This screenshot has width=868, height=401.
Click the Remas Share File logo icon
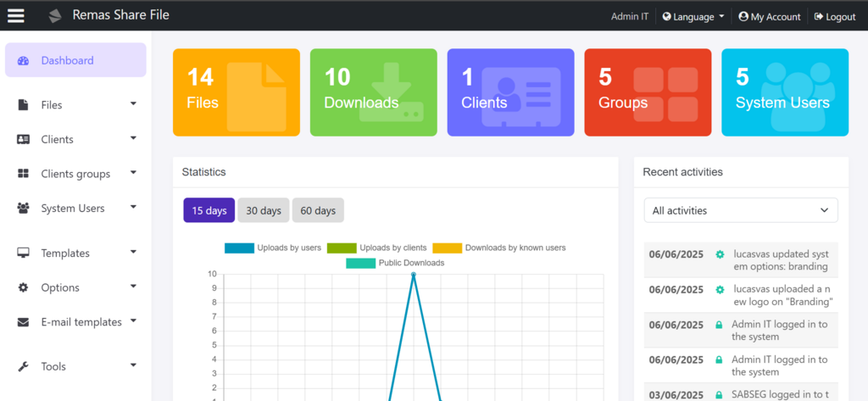tap(55, 16)
